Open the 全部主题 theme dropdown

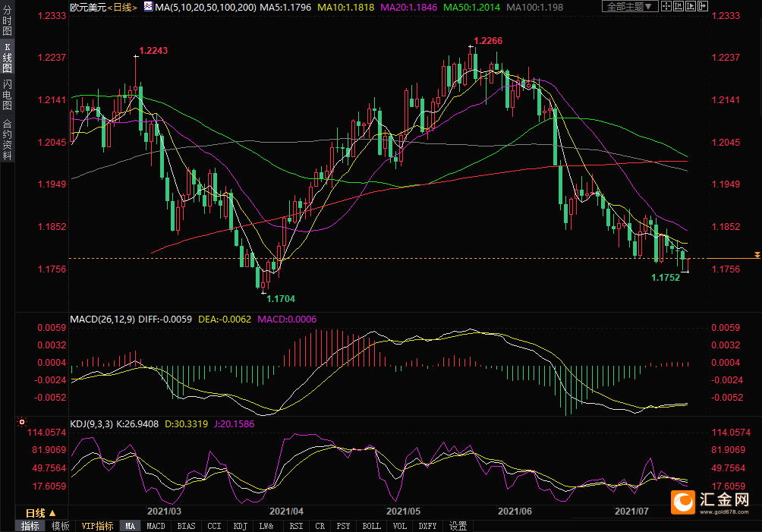click(x=628, y=6)
